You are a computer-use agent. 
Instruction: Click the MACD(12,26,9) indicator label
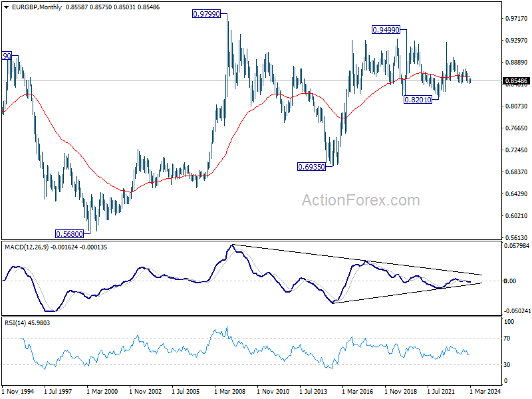tap(27, 247)
